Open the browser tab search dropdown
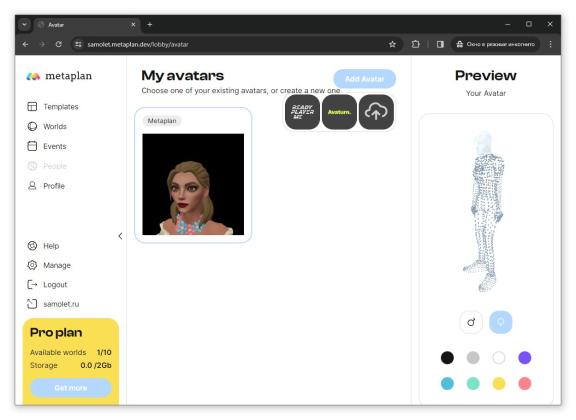Screen dimensions: 576x420 coord(24,25)
